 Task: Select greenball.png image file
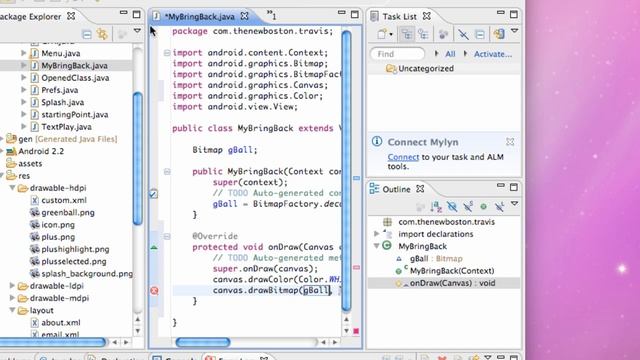[68, 213]
